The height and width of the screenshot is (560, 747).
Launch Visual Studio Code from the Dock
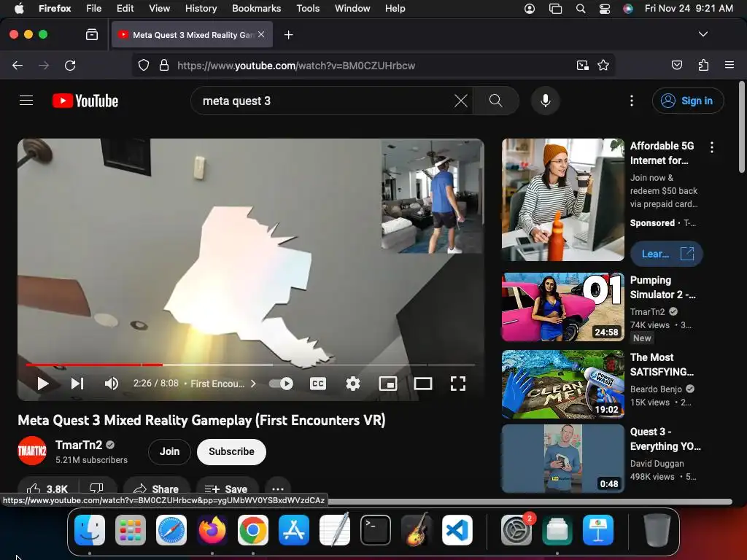(x=457, y=530)
